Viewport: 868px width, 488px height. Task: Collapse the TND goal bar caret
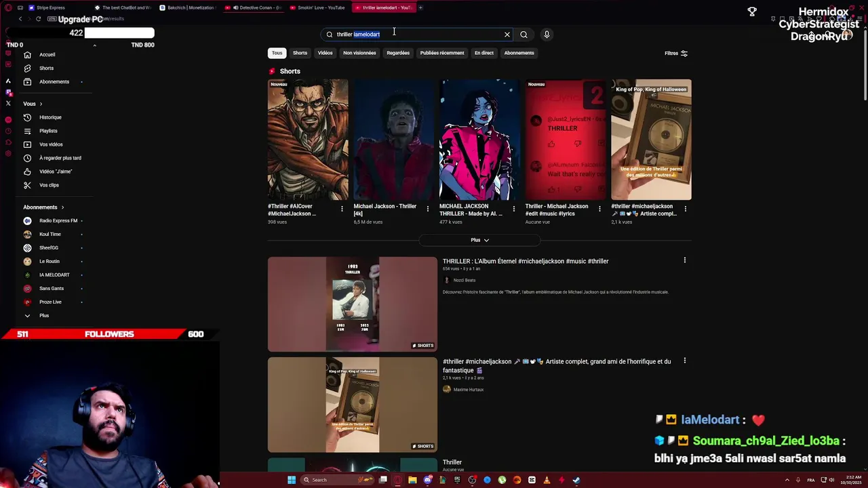click(94, 45)
